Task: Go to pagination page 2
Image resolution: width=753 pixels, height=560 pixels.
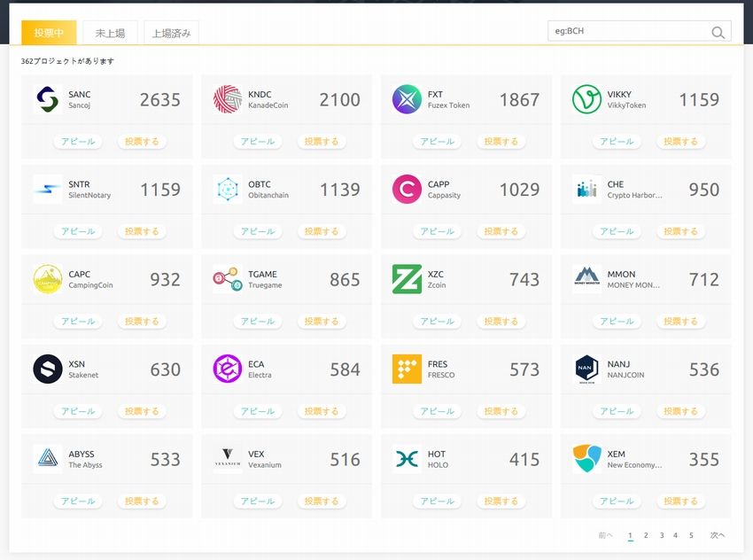Action: (646, 535)
